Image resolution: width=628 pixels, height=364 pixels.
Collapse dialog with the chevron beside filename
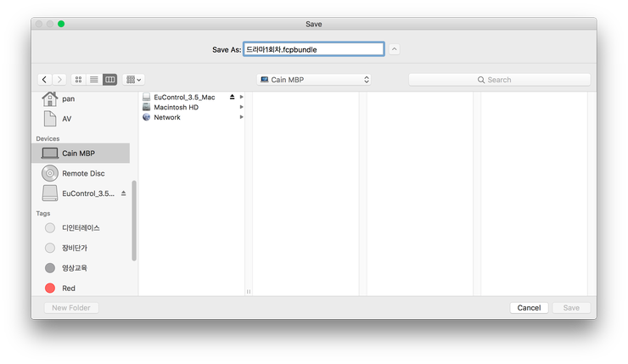394,49
